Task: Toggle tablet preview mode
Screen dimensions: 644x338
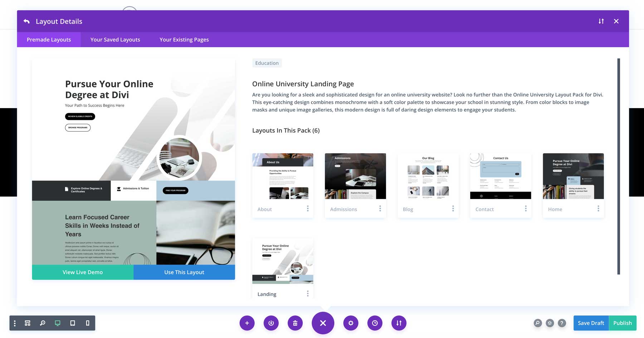Action: pos(73,323)
